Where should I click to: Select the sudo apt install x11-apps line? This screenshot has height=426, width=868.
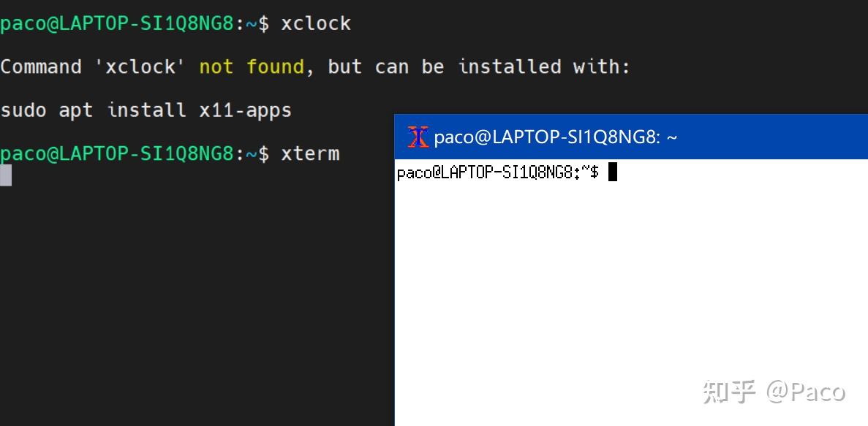coord(146,110)
